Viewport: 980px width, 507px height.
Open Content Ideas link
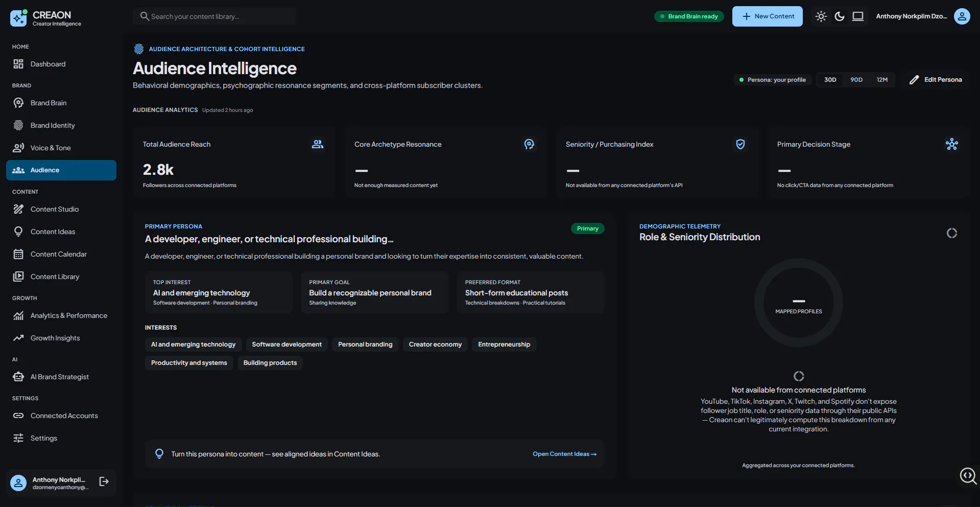pyautogui.click(x=564, y=454)
